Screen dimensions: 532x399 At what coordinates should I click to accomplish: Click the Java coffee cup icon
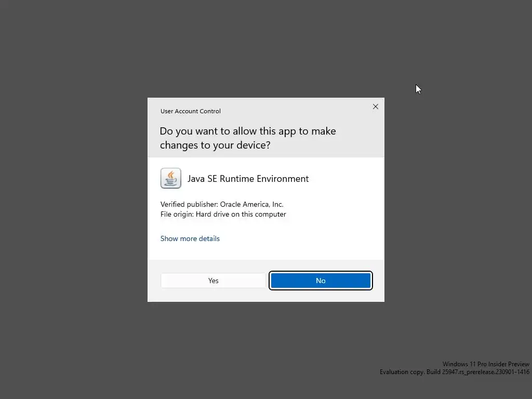tap(170, 178)
